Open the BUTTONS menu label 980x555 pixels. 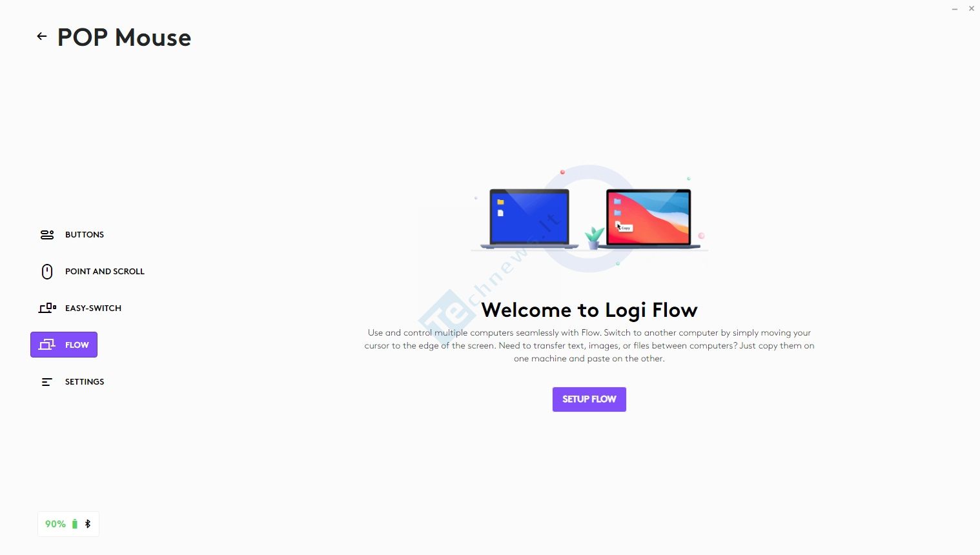pos(85,235)
